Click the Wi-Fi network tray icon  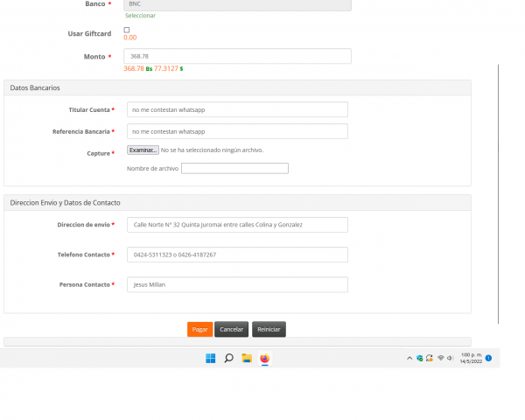(441, 358)
